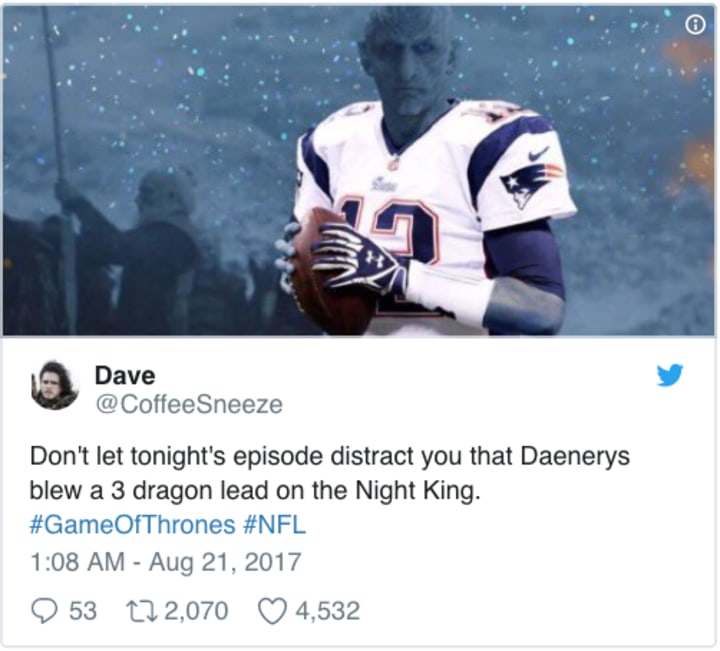The width and height of the screenshot is (720, 651).
Task: Click the info icon on image
Action: 695,24
